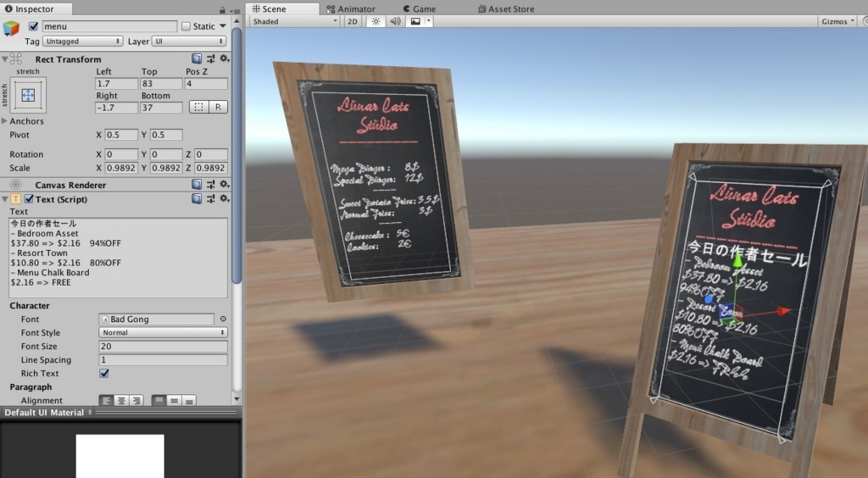Open Default UI Material preview dropdown

pos(47,413)
